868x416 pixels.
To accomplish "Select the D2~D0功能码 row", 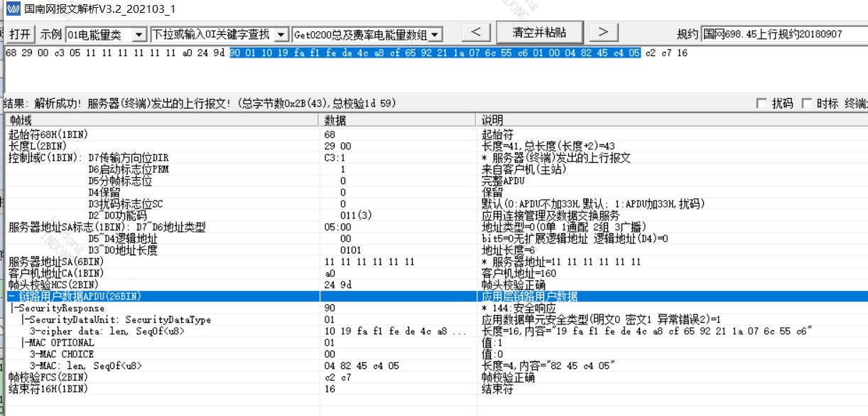I will point(437,215).
